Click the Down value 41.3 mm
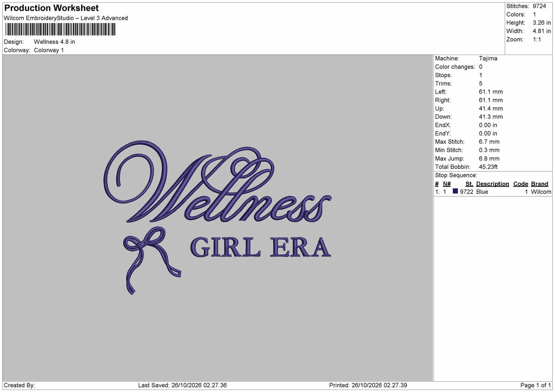The height and width of the screenshot is (392, 555). [x=491, y=116]
